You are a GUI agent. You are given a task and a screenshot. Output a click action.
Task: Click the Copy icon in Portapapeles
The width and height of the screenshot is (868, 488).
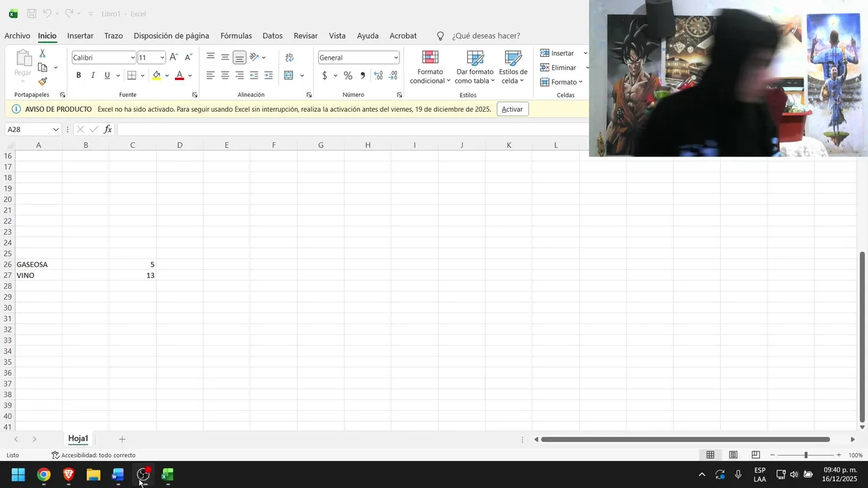tap(42, 68)
